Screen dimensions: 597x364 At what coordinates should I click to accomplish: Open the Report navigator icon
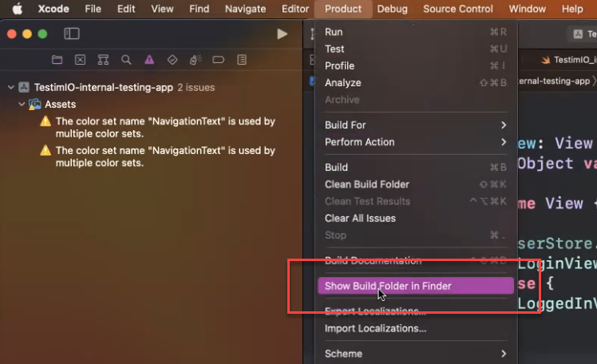click(242, 60)
